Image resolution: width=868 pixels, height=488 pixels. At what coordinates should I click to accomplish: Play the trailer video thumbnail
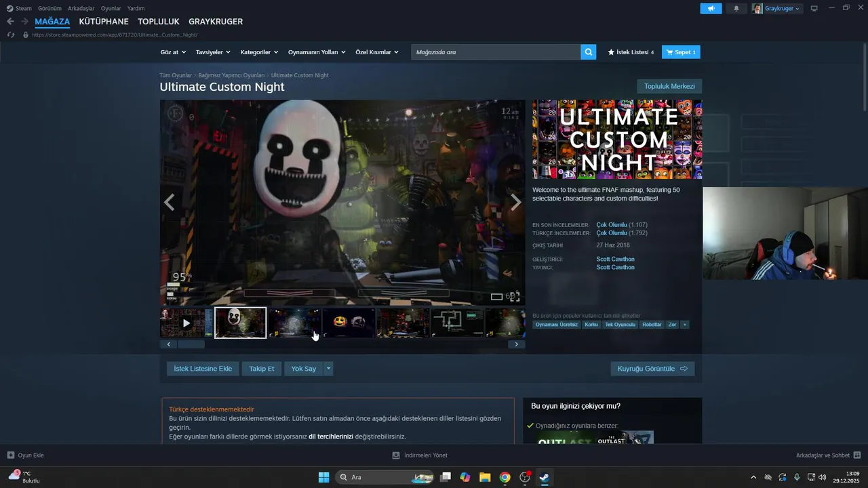pyautogui.click(x=186, y=323)
